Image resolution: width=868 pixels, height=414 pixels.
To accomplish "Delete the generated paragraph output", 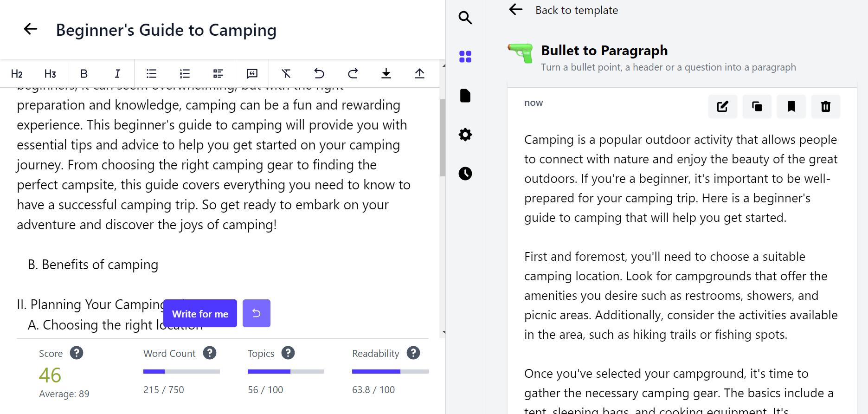I will point(826,107).
